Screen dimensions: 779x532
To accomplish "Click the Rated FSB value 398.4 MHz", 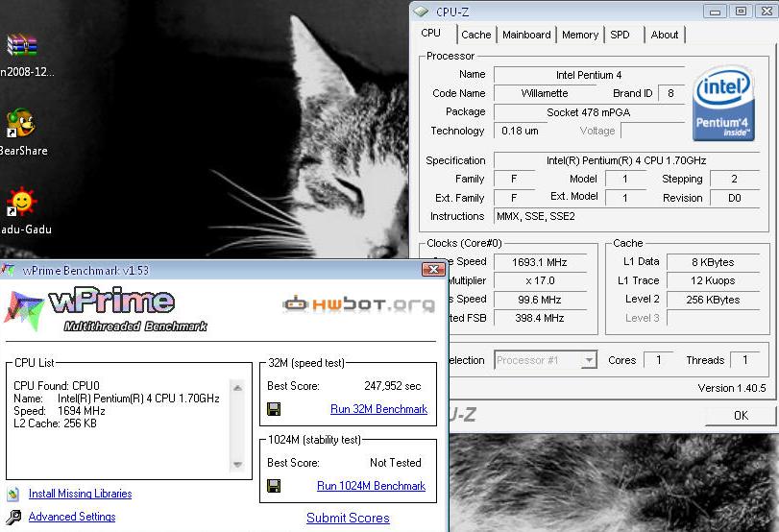I will 540,318.
